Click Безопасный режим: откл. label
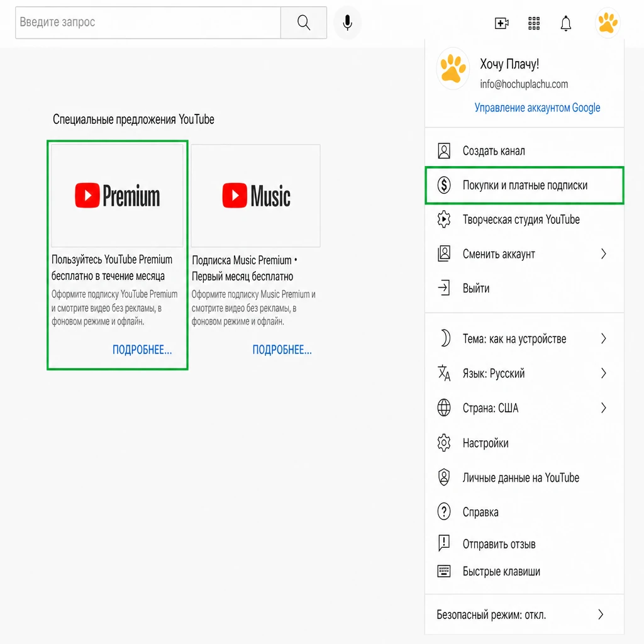This screenshot has height=644, width=644. coord(491,614)
